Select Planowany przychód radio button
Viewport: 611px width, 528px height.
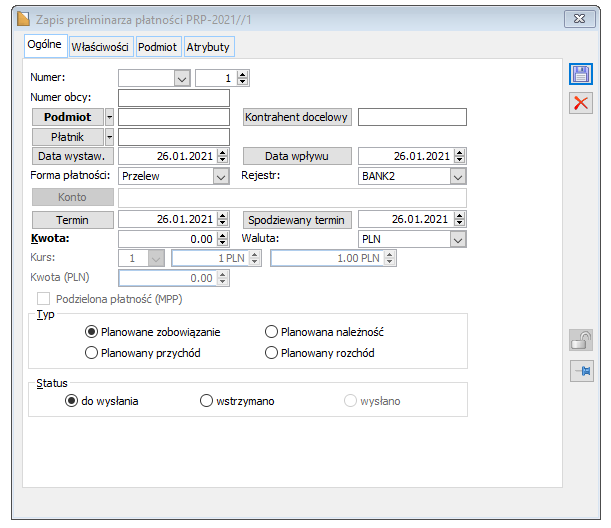(x=143, y=353)
